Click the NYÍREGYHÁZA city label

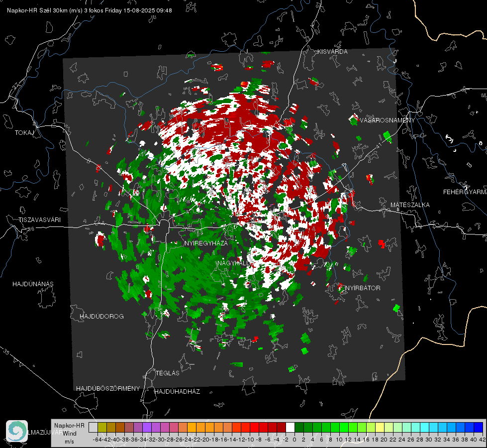pyautogui.click(x=206, y=243)
